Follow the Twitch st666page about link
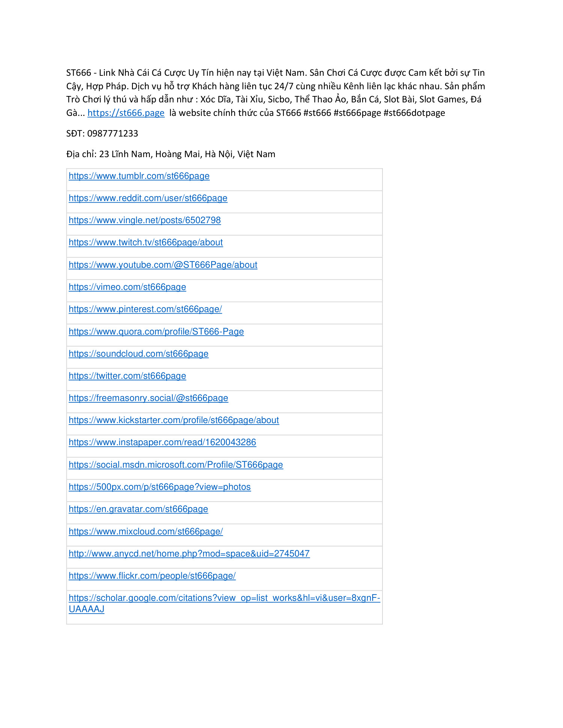The image size is (563, 728). pos(146,242)
